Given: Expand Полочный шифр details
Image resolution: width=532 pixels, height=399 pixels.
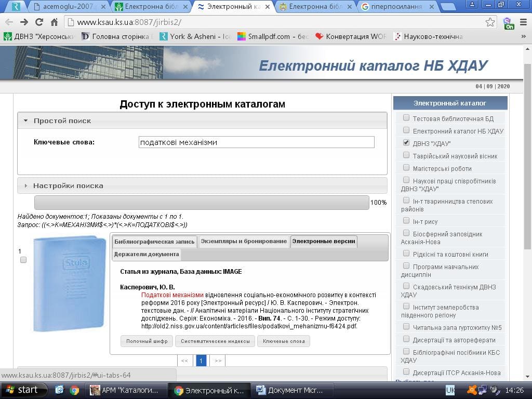Looking at the screenshot, I should click(x=147, y=341).
